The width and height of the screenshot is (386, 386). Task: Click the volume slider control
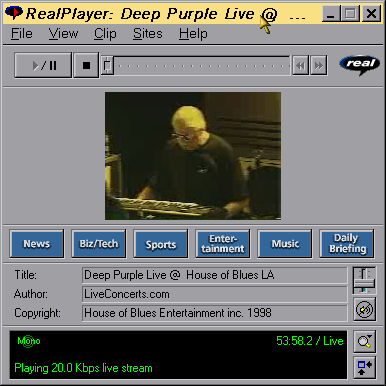364,280
